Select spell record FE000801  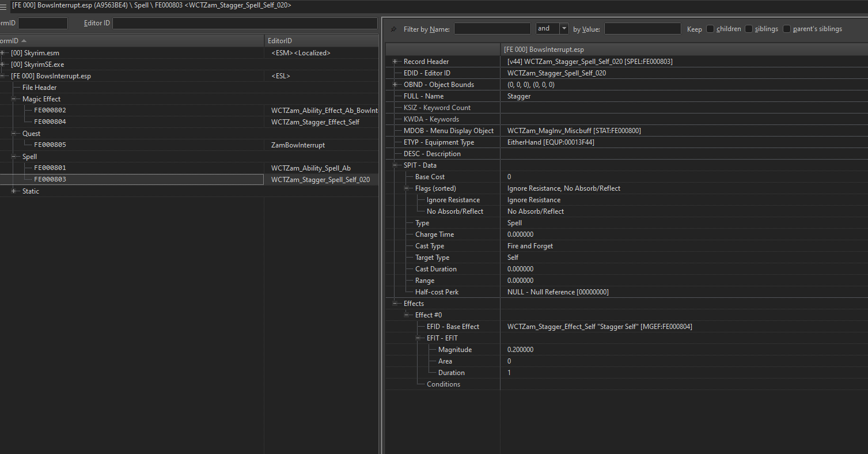click(50, 168)
